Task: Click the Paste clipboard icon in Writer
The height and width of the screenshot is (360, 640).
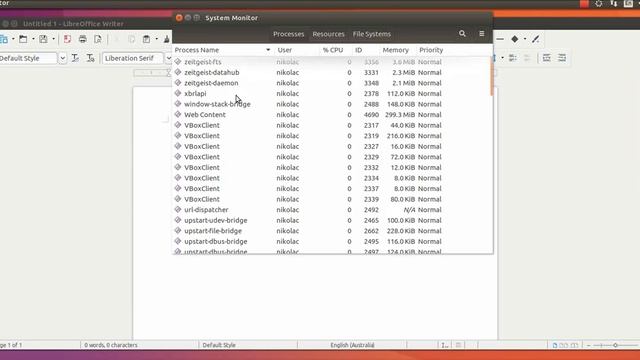Action: [x=146, y=39]
